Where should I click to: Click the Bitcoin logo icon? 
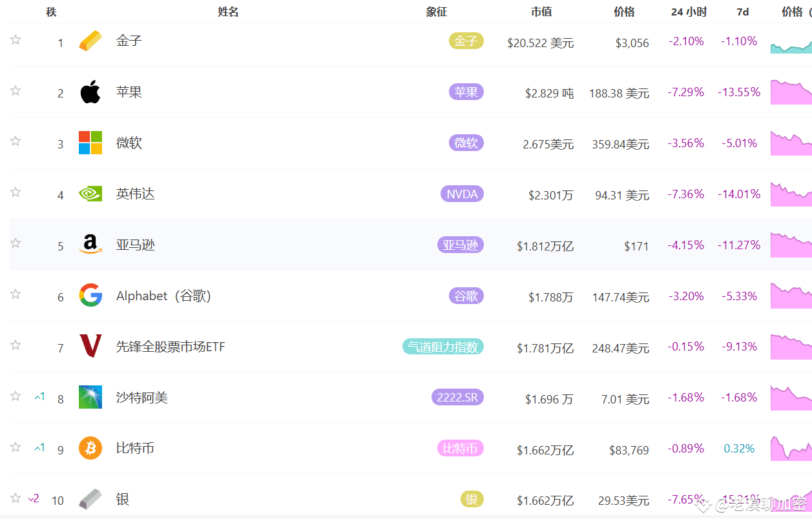coord(90,448)
